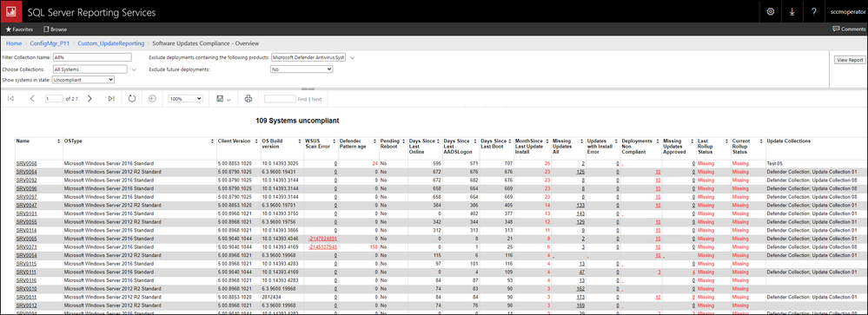Image resolution: width=868 pixels, height=315 pixels.
Task: Jump to last report page
Action: click(x=111, y=98)
